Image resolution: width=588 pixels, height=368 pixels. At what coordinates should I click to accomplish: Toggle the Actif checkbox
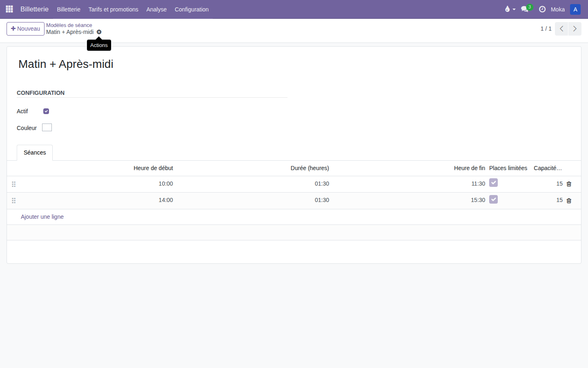click(46, 111)
